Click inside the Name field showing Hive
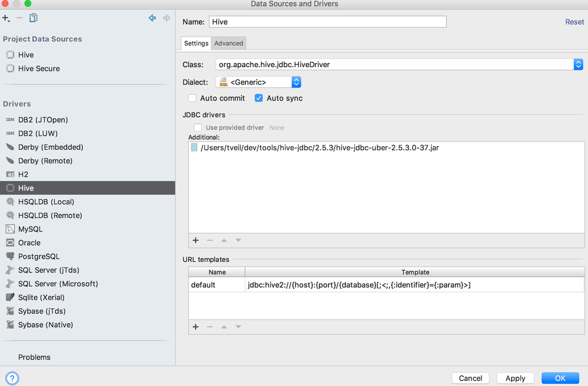 [327, 21]
